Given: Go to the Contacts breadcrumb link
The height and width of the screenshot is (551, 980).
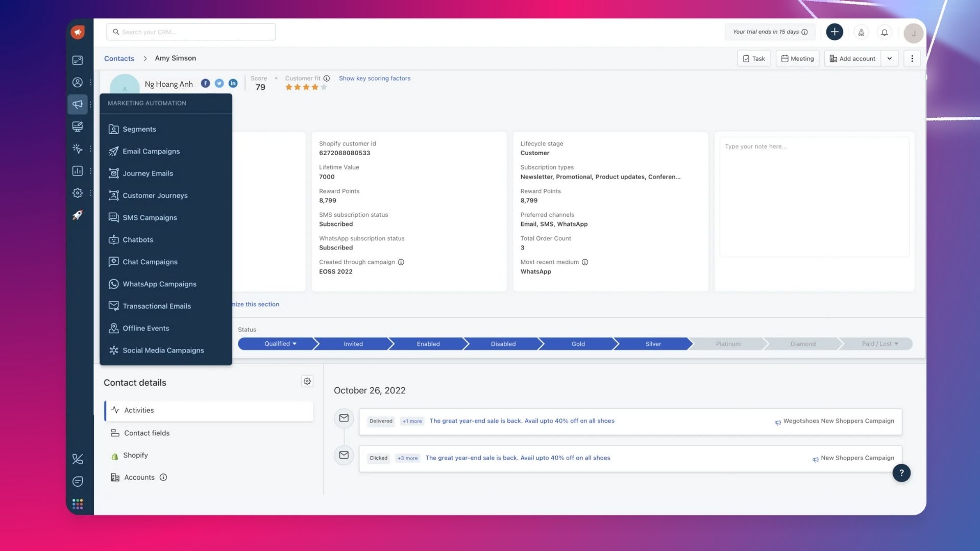Looking at the screenshot, I should (x=119, y=59).
